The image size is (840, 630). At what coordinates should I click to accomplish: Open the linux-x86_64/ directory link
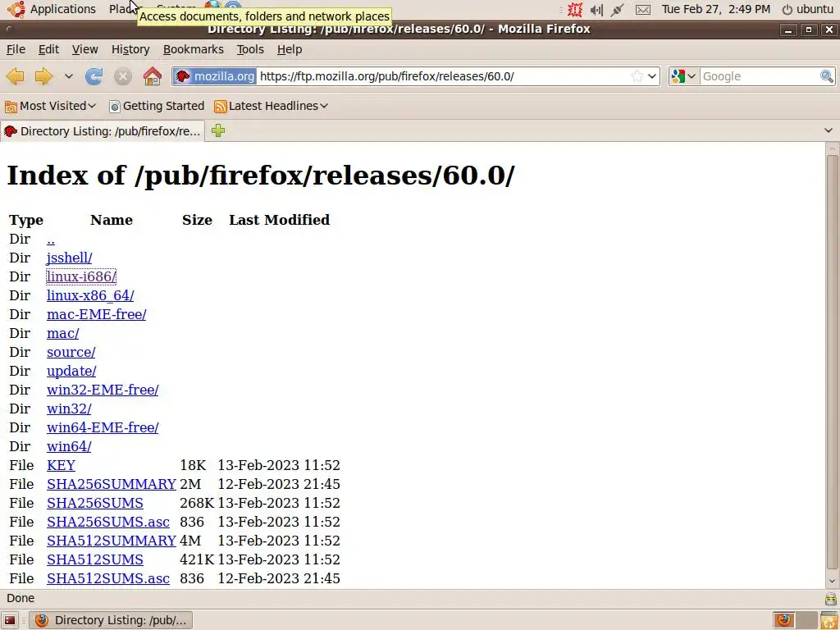click(x=90, y=295)
